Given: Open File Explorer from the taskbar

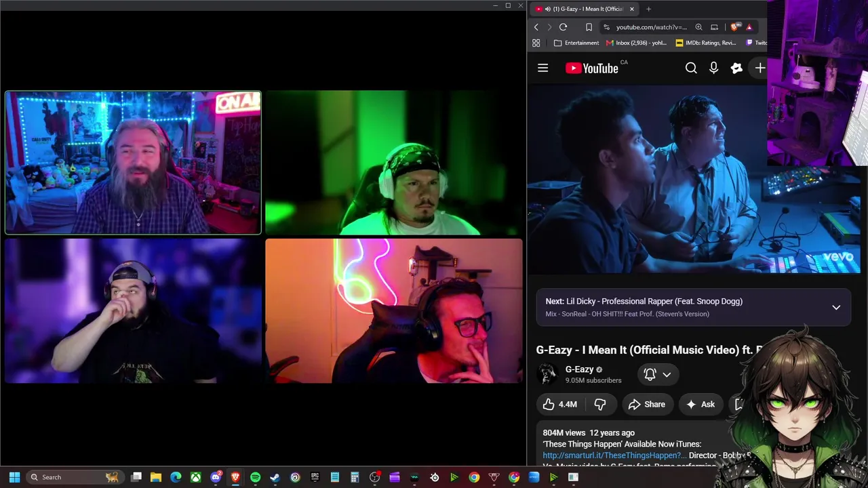Looking at the screenshot, I should pyautogui.click(x=155, y=477).
